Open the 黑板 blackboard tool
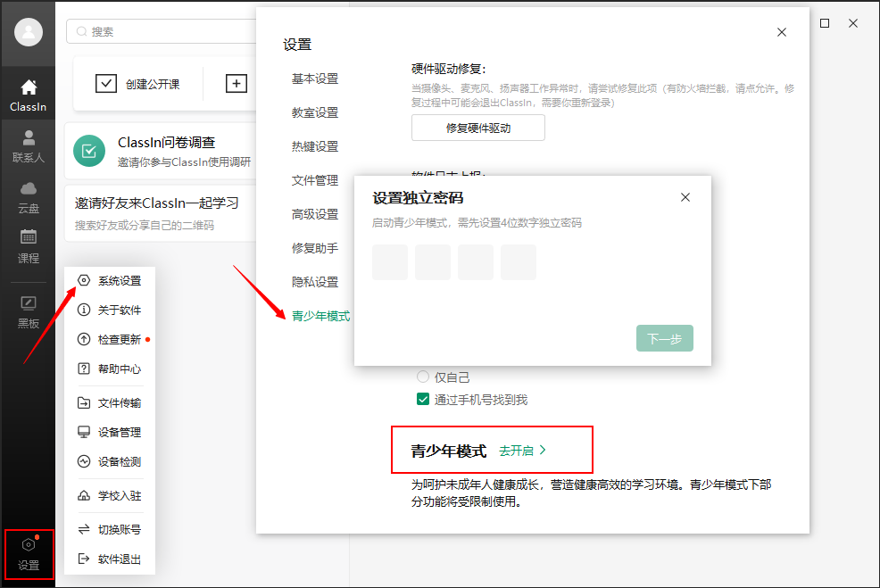The width and height of the screenshot is (880, 588). click(28, 311)
